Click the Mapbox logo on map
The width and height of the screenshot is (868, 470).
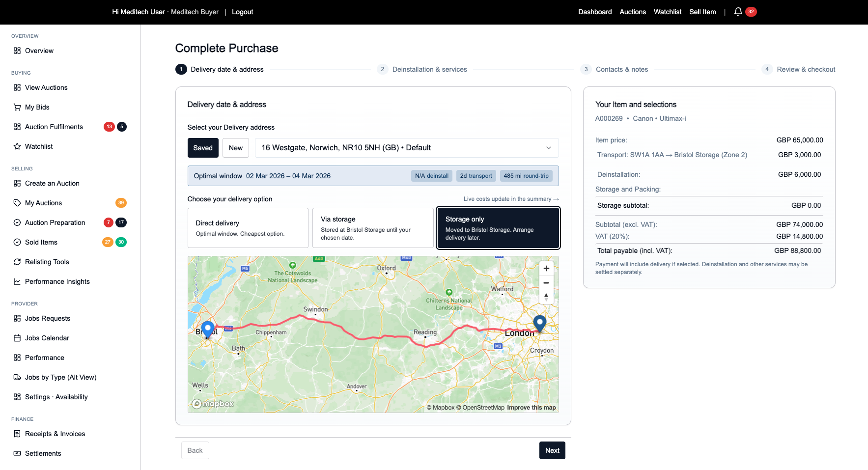pyautogui.click(x=213, y=404)
